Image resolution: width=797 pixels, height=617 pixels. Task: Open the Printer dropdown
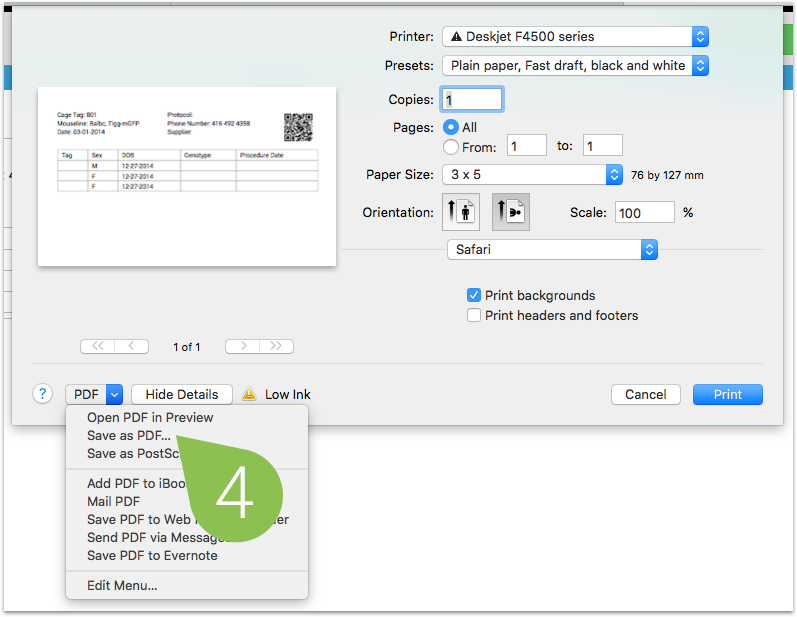[x=575, y=37]
